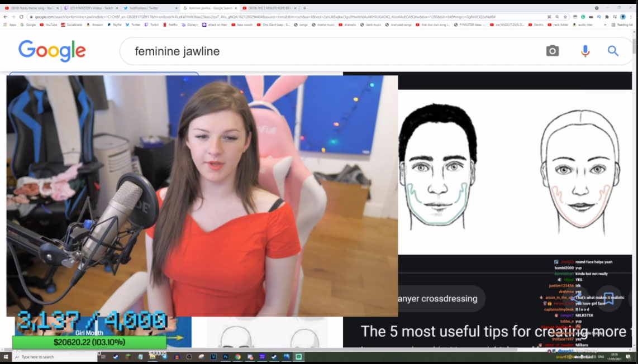This screenshot has height=364, width=638.
Task: Click the Chrome address bar URL
Action: pos(264,17)
